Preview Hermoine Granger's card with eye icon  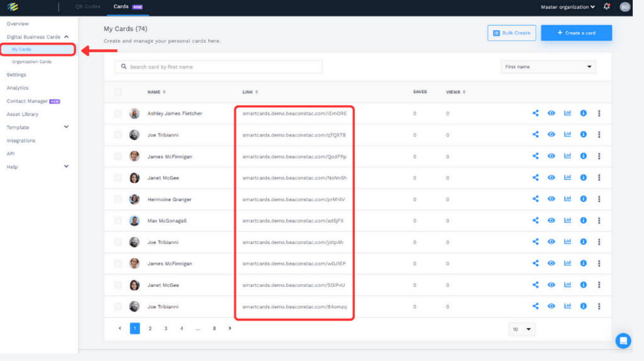click(x=551, y=199)
